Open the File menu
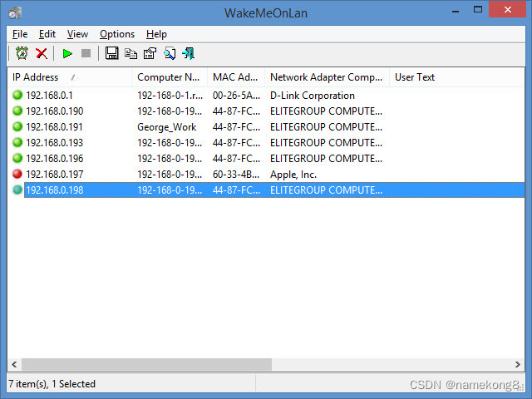532x399 pixels. point(20,34)
